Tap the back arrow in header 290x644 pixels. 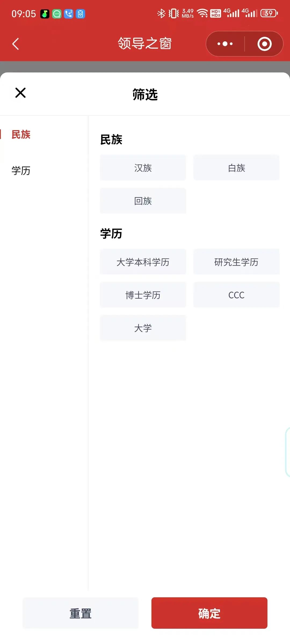pyautogui.click(x=16, y=44)
